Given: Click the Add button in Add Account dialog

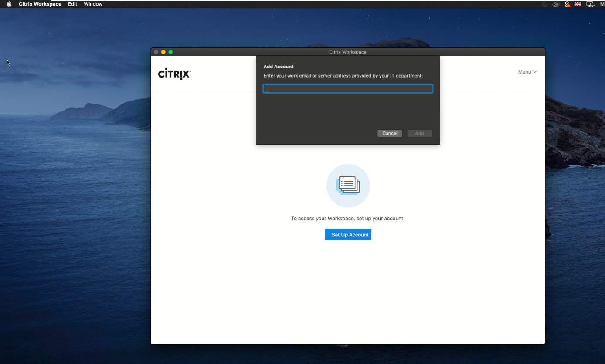Looking at the screenshot, I should [x=419, y=133].
